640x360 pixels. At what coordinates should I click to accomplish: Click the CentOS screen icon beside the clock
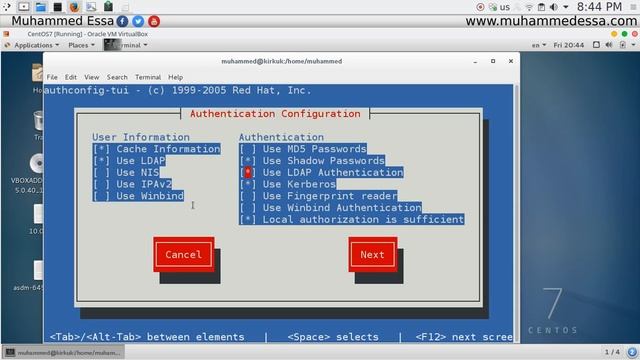click(x=596, y=45)
